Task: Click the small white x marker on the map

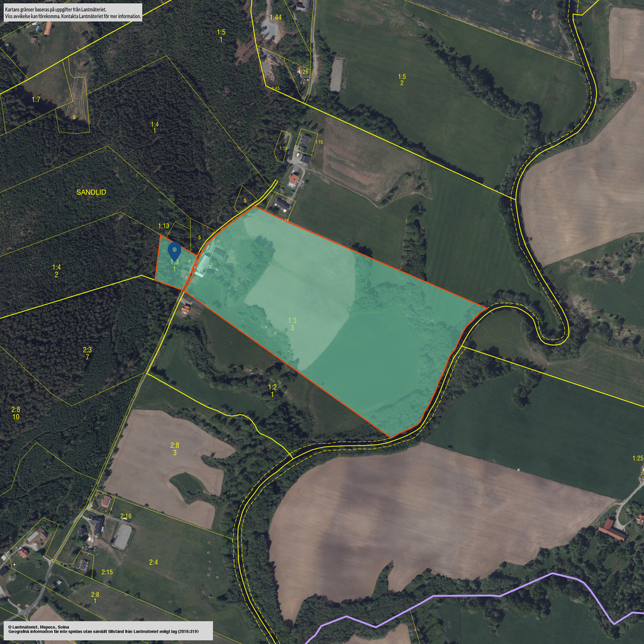Action: (518, 470)
